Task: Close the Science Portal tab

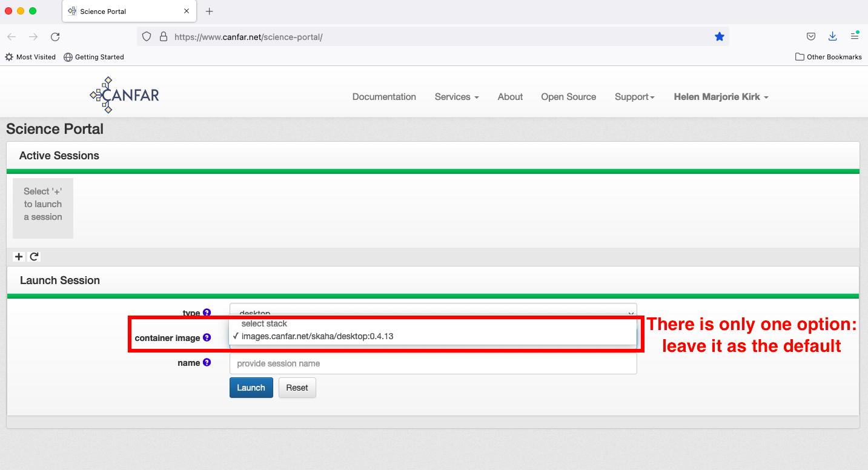Action: tap(187, 11)
